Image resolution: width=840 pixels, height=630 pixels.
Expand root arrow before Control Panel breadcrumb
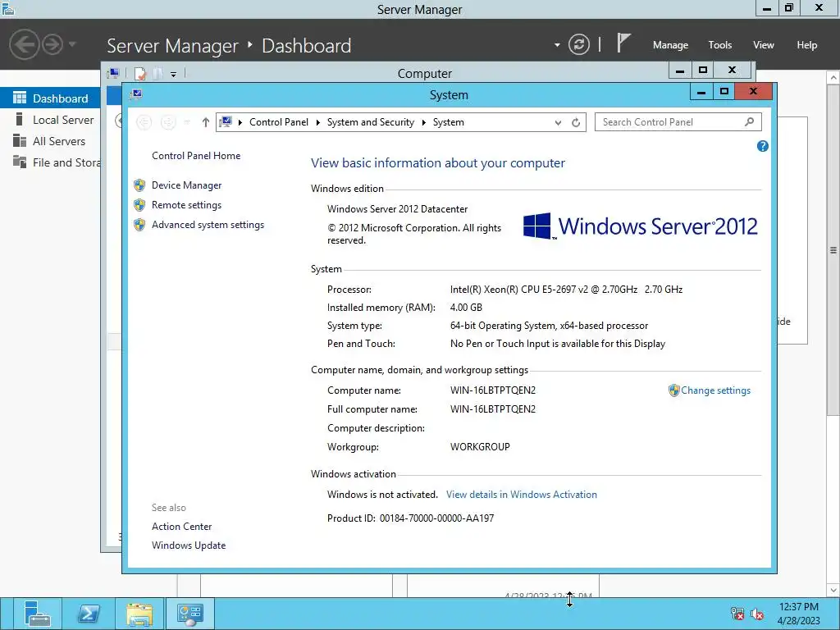(x=240, y=123)
